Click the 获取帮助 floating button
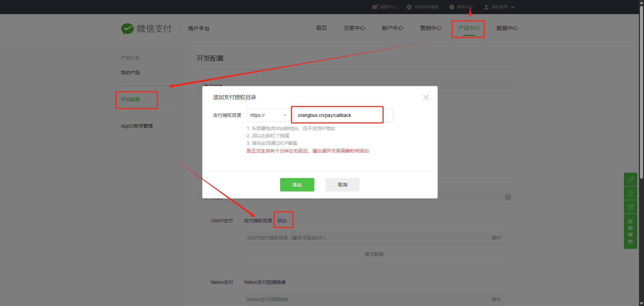The height and width of the screenshot is (306, 644). [x=630, y=231]
